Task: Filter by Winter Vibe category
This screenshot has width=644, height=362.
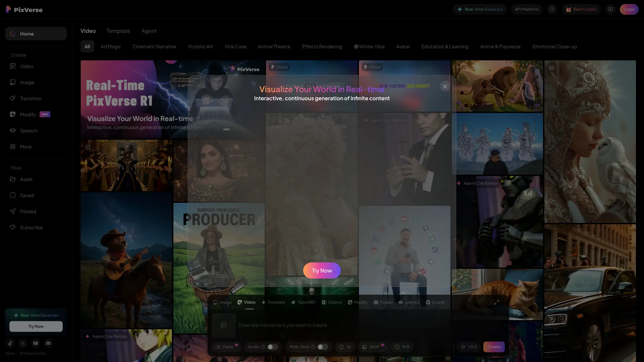Action: coord(369,47)
